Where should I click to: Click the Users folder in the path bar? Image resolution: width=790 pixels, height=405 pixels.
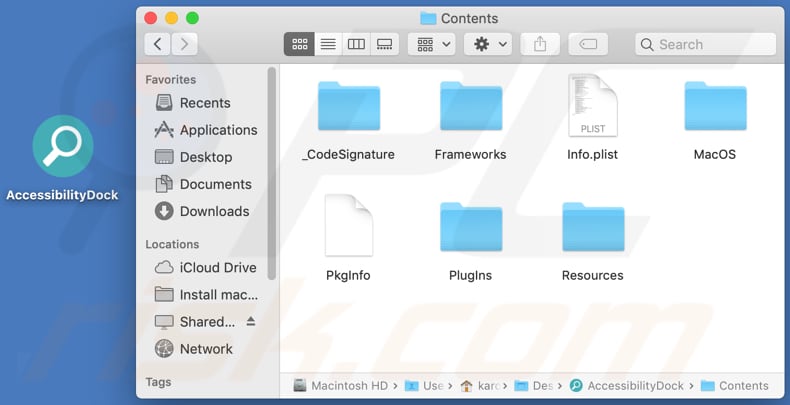[425, 386]
